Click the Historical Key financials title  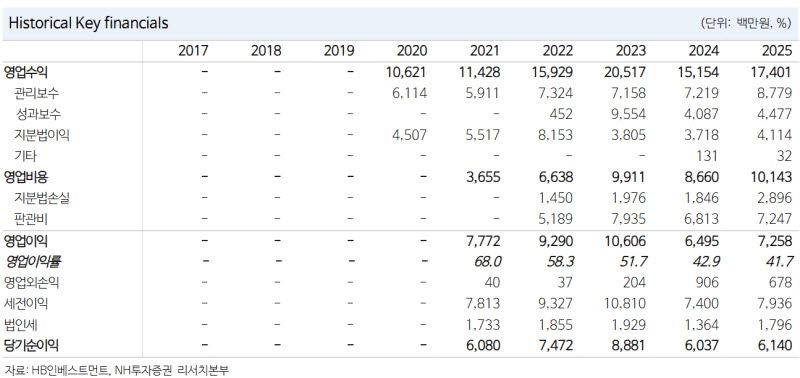tap(89, 23)
